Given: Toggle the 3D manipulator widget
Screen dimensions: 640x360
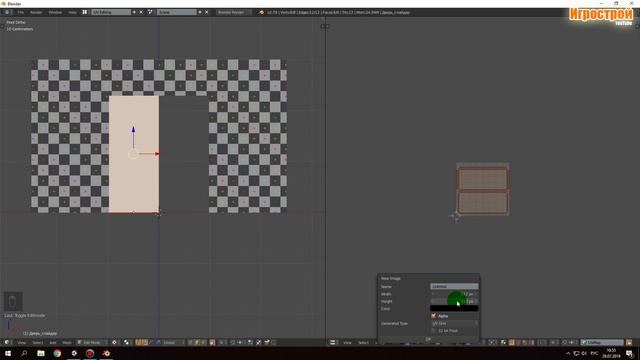Looking at the screenshot, I should pyautogui.click(x=138, y=342).
